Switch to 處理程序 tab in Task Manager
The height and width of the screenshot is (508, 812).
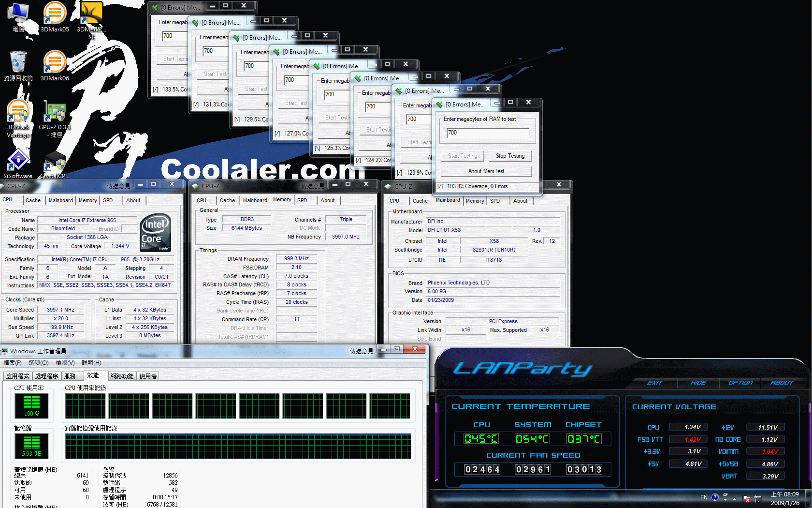click(x=46, y=376)
